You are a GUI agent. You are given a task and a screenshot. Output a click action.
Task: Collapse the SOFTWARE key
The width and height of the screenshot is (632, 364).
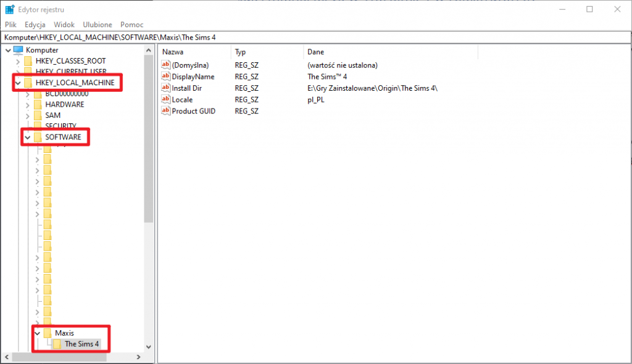click(27, 138)
